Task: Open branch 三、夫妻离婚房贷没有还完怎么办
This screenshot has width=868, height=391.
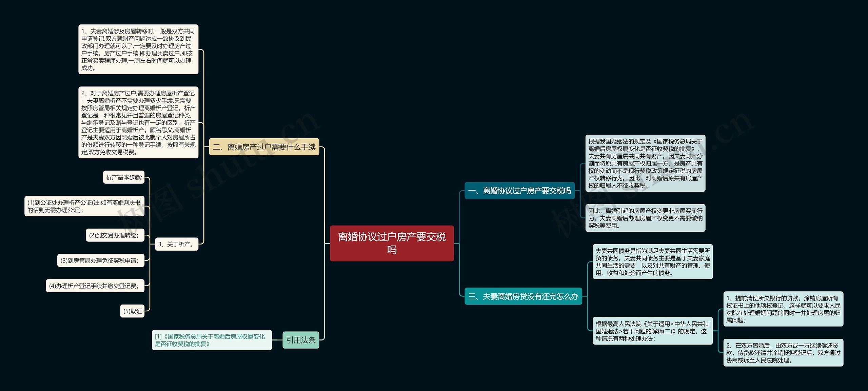Action: pos(523,296)
